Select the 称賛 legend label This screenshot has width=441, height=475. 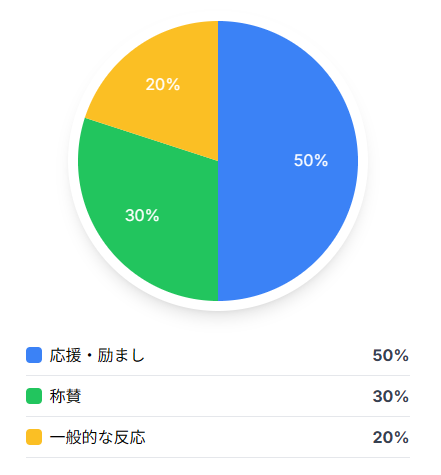pyautogui.click(x=65, y=396)
